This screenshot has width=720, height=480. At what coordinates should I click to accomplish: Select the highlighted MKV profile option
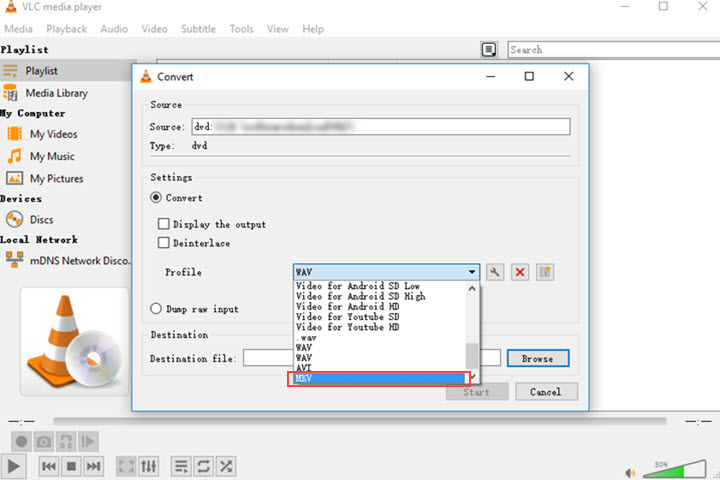pos(380,378)
